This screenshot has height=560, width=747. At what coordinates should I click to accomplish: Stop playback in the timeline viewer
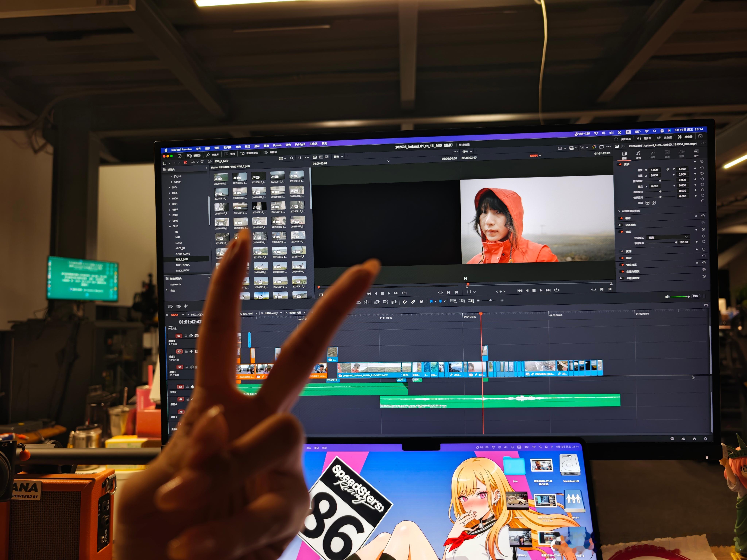534,291
